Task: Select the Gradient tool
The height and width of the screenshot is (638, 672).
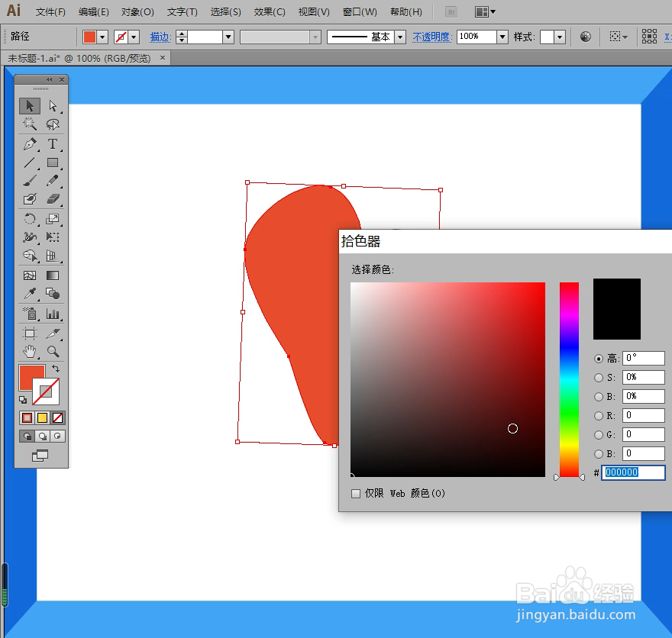Action: (x=53, y=275)
